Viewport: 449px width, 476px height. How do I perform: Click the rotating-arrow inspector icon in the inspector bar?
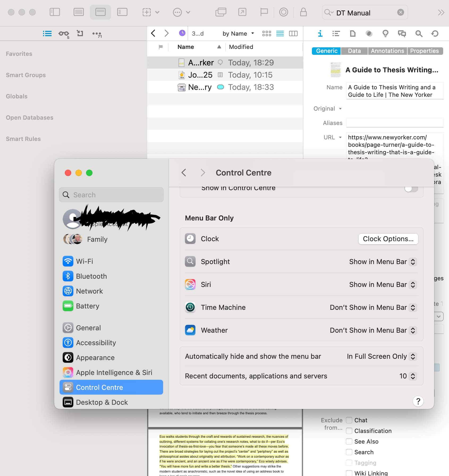point(435,34)
